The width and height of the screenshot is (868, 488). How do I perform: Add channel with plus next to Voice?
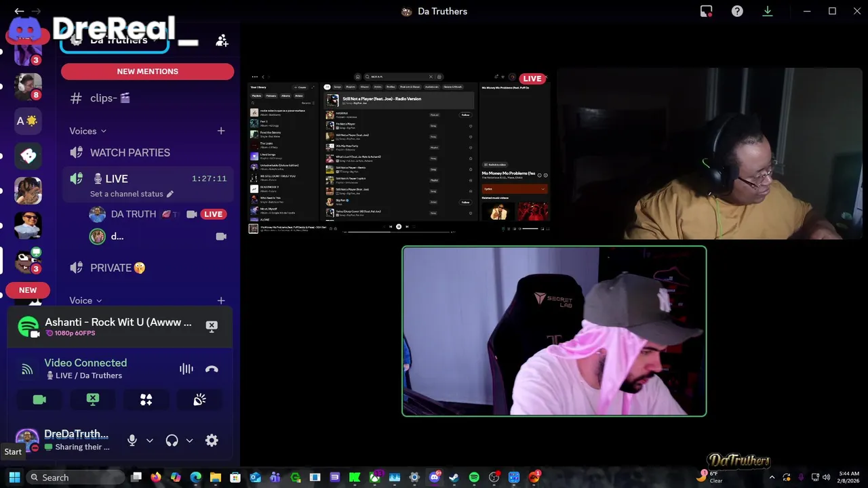tap(221, 300)
